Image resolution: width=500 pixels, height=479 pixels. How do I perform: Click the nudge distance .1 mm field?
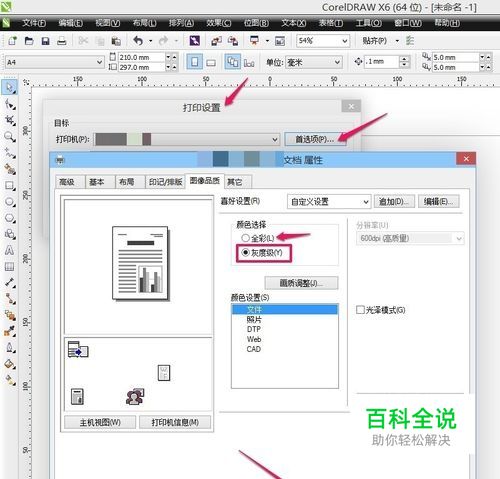click(381, 62)
